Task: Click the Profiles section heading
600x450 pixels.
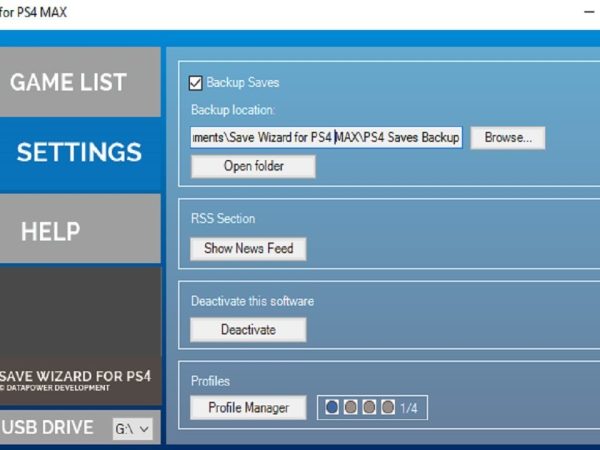Action: click(x=210, y=381)
